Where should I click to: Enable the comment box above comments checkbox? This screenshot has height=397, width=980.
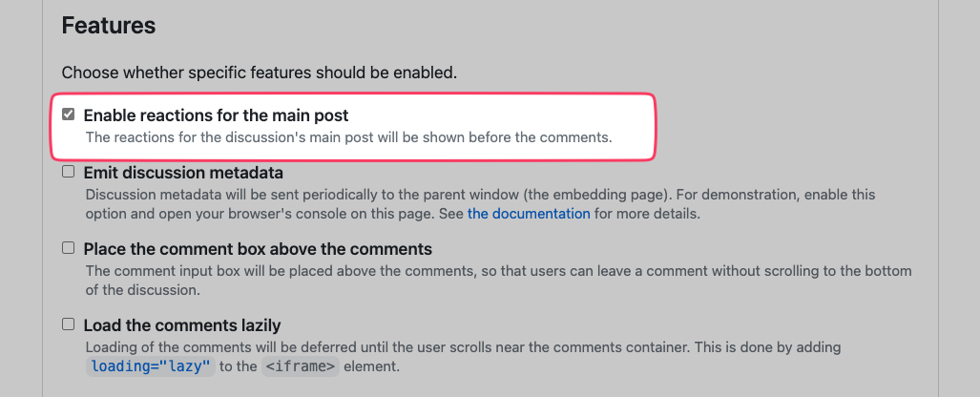tap(68, 247)
